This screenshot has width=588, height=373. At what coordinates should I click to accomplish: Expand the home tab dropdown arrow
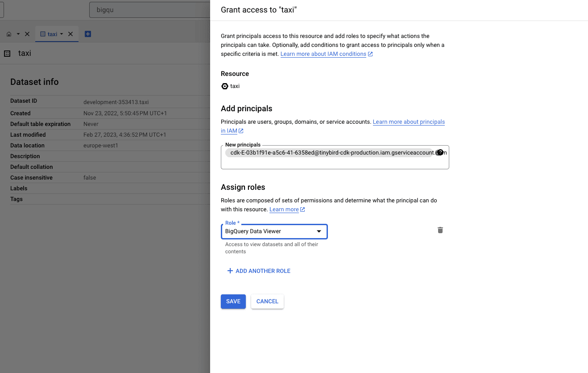(18, 34)
